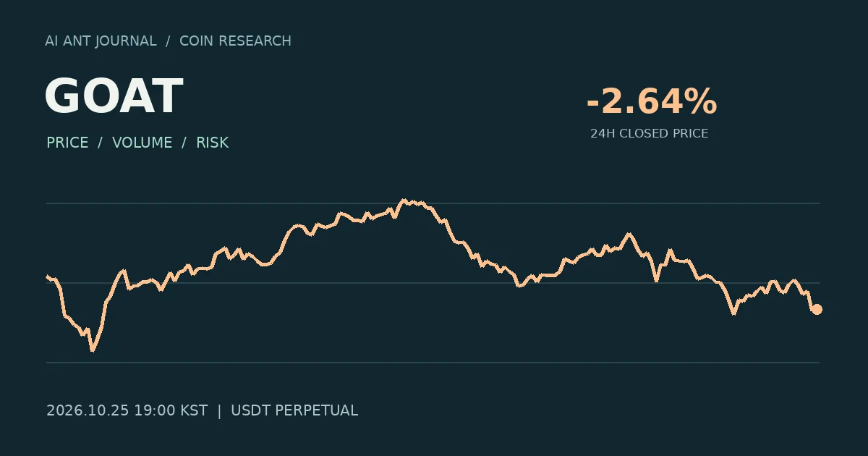The image size is (868, 456).
Task: Switch to the RISK tab
Action: [212, 143]
